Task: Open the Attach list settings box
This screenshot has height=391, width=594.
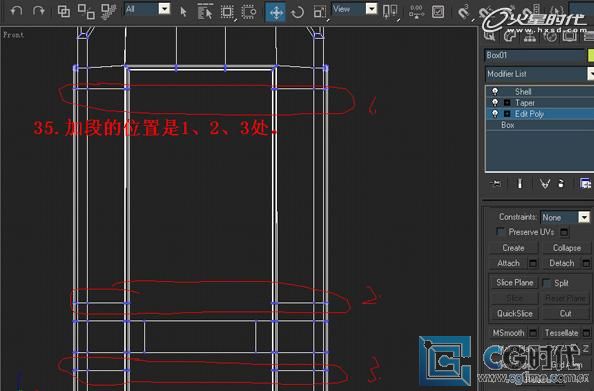Action: pyautogui.click(x=533, y=263)
